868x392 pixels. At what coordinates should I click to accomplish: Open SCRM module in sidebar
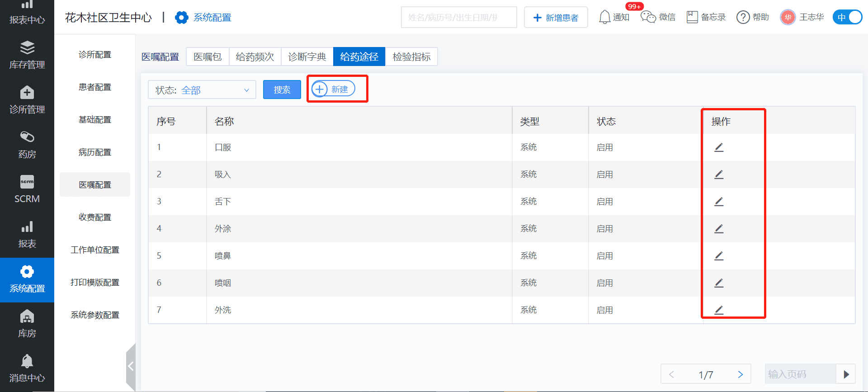(x=27, y=189)
